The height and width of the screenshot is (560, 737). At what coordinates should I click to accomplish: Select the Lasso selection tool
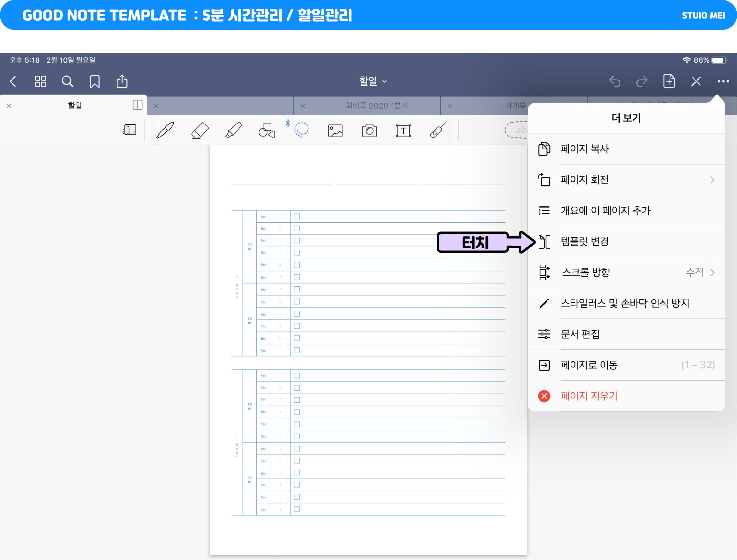click(x=301, y=130)
